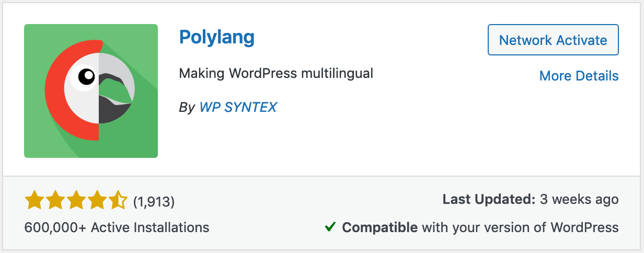The width and height of the screenshot is (644, 253).
Task: Open the Polylang plugin title link
Action: pos(216,37)
